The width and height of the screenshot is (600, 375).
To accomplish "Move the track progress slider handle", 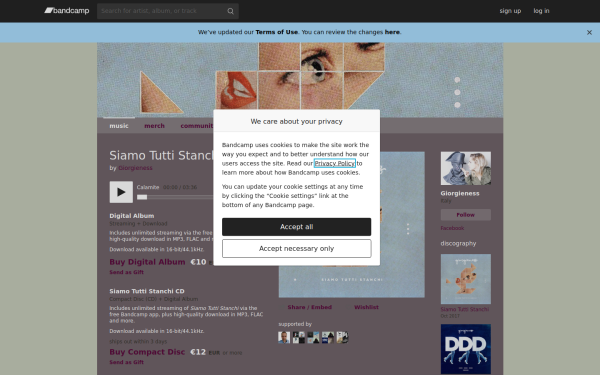I will pyautogui.click(x=142, y=197).
